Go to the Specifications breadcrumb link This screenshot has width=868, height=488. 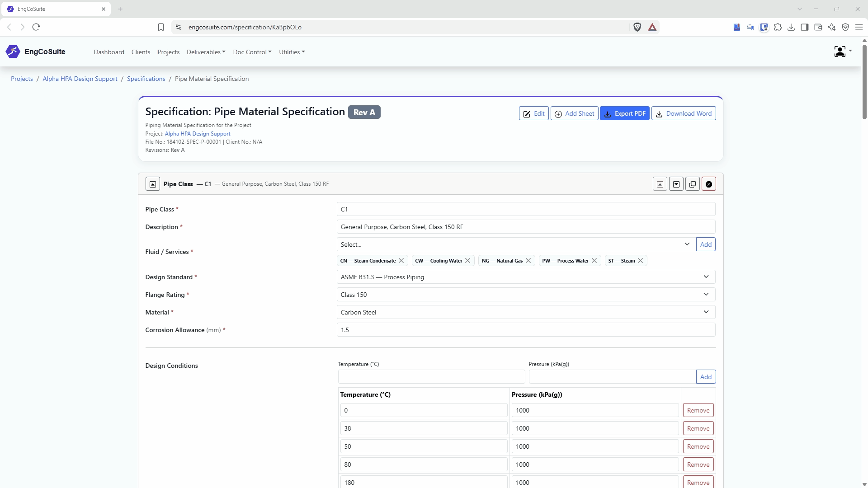(x=146, y=79)
